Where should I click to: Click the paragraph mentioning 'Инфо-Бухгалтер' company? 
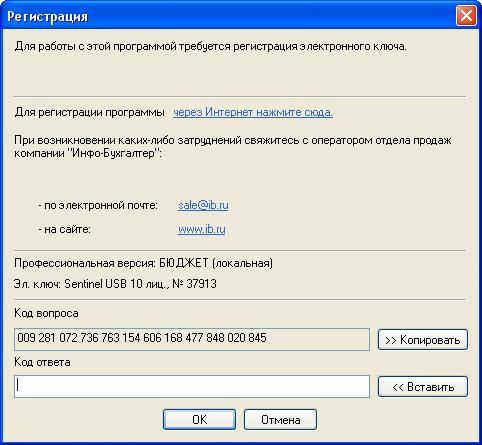point(233,147)
